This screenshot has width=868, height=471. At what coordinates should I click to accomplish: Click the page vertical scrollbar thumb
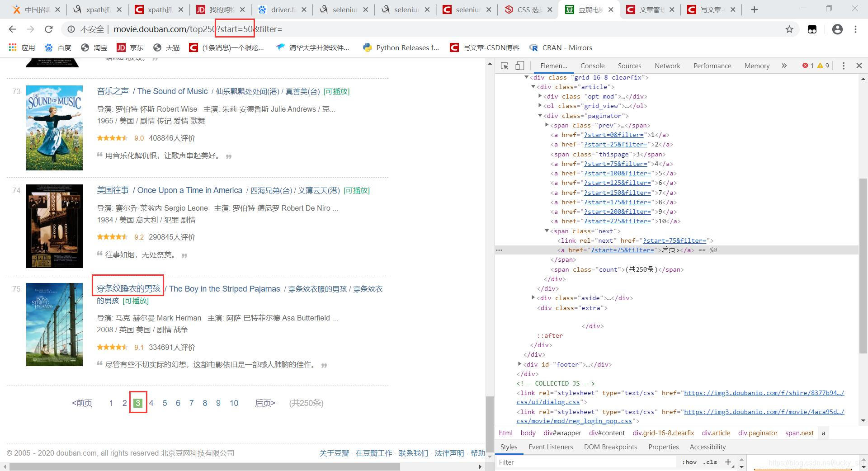[489, 424]
